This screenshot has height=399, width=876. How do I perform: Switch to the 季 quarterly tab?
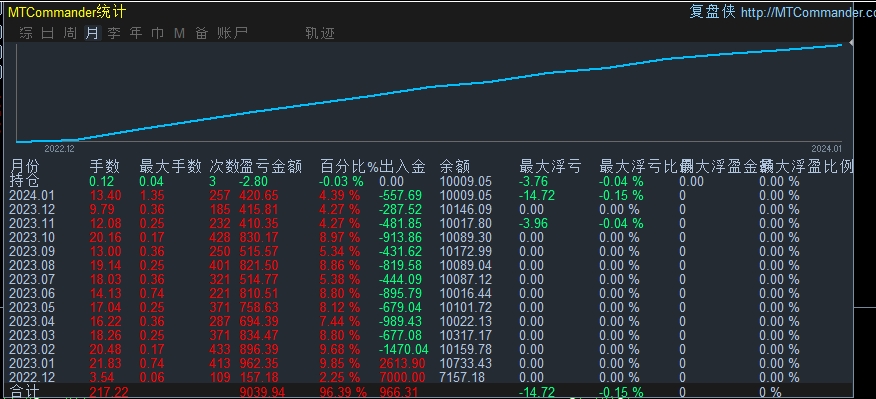point(114,33)
